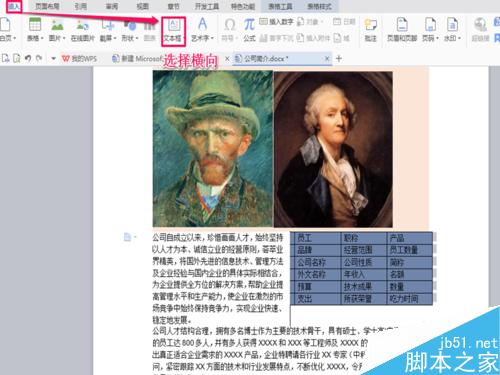Click the print preview icon in quick access bar
This screenshot has height=375, width=500.
(x=16, y=58)
